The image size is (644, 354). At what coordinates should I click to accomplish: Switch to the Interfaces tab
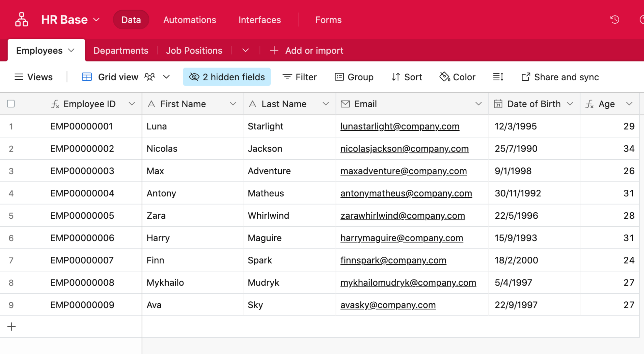[260, 20]
